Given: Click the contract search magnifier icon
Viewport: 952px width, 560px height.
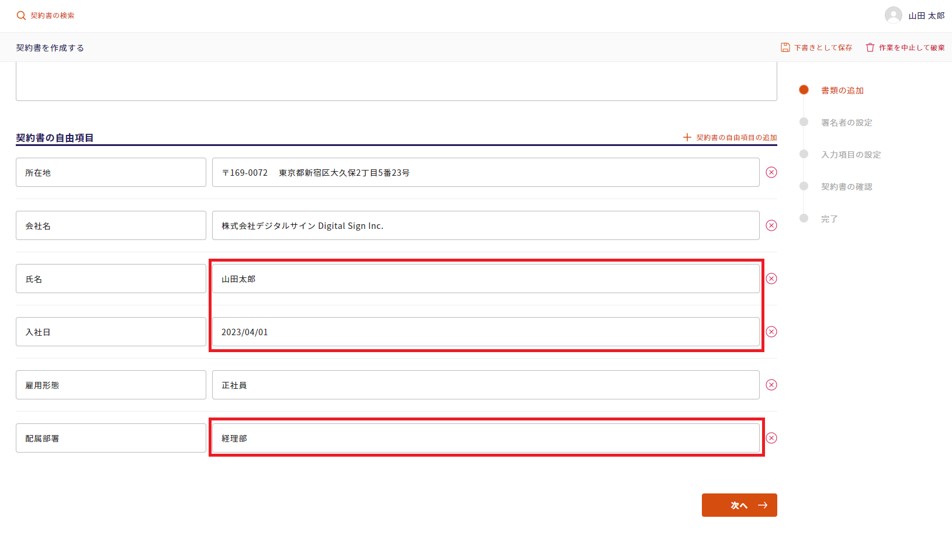Looking at the screenshot, I should click(21, 16).
